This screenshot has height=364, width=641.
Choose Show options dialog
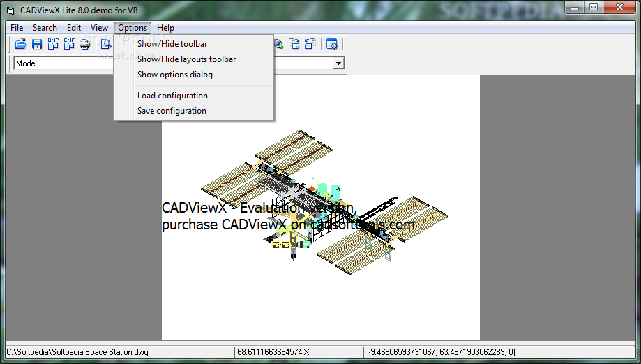click(194, 75)
